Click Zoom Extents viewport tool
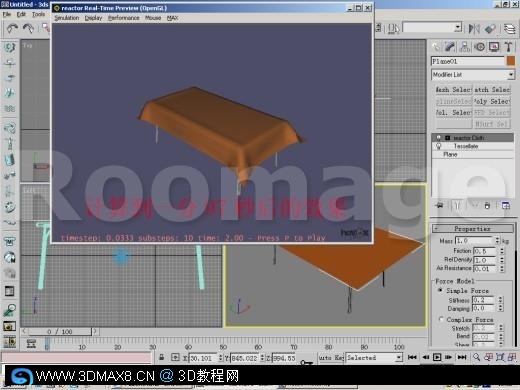Image resolution: width=520 pixels, height=390 pixels. point(500,357)
